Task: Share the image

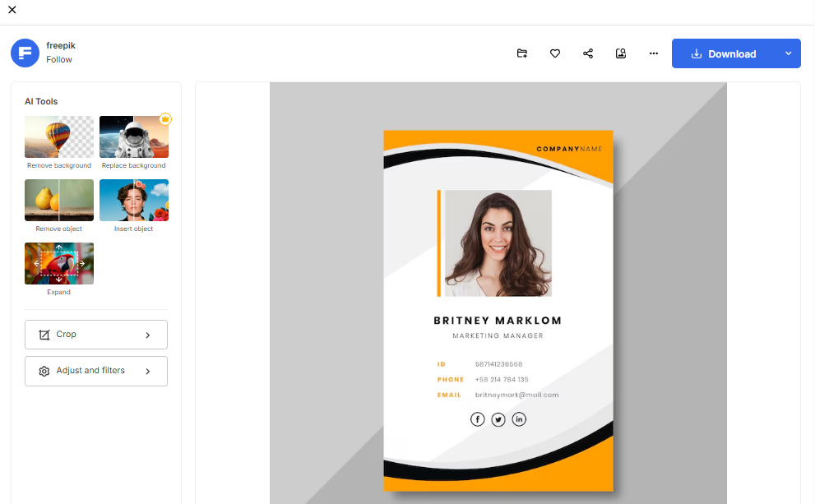Action: pyautogui.click(x=588, y=53)
